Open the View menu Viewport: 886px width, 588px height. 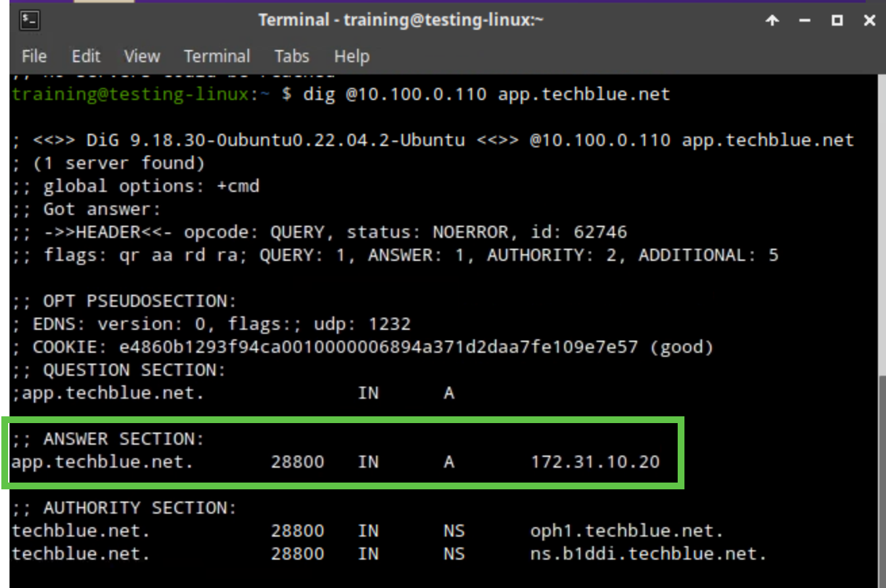point(142,56)
